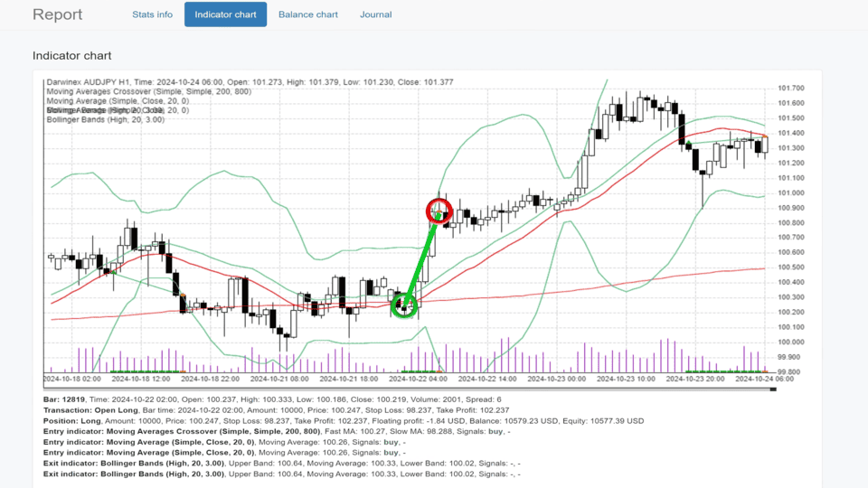The height and width of the screenshot is (488, 868).
Task: Select the Indicator chart tab
Action: (x=225, y=14)
